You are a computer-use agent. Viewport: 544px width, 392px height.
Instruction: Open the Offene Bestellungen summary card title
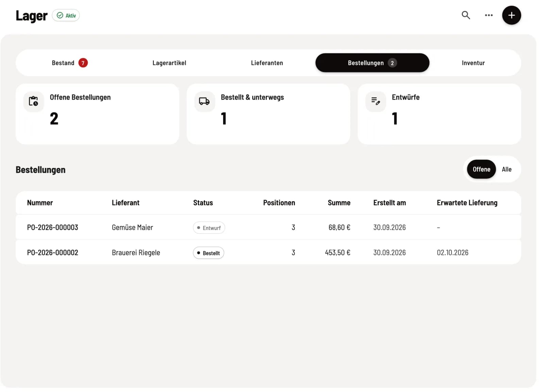(x=80, y=97)
